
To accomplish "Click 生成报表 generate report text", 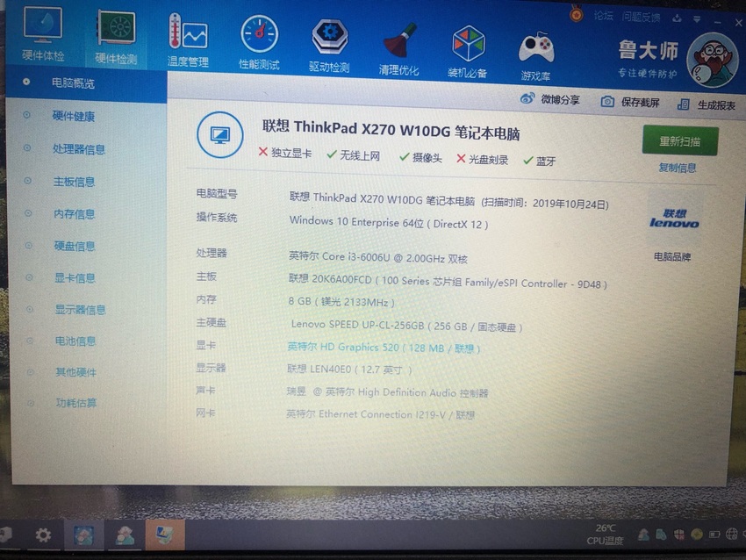I will pyautogui.click(x=716, y=105).
